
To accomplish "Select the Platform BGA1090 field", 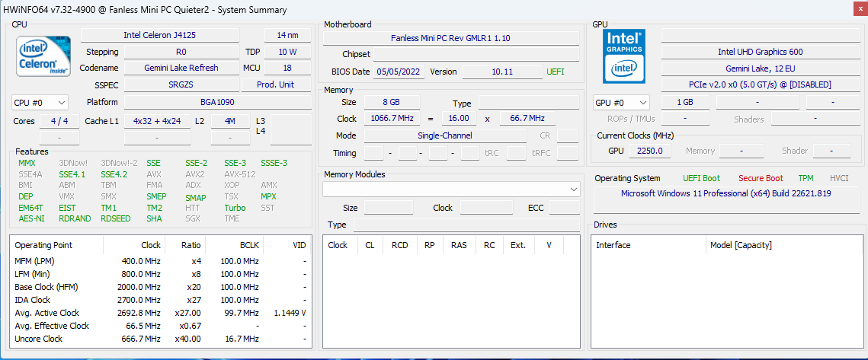I will [217, 102].
